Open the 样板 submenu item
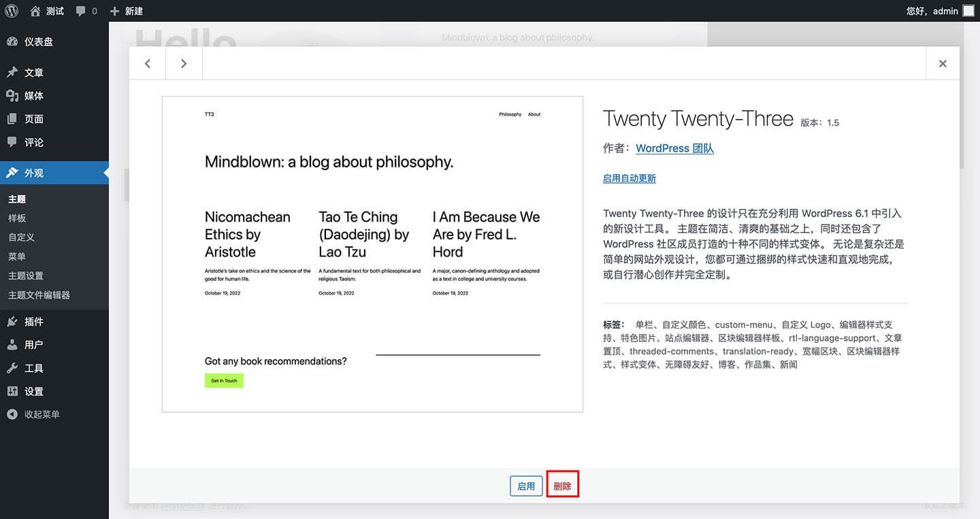Image resolution: width=980 pixels, height=519 pixels. click(17, 218)
